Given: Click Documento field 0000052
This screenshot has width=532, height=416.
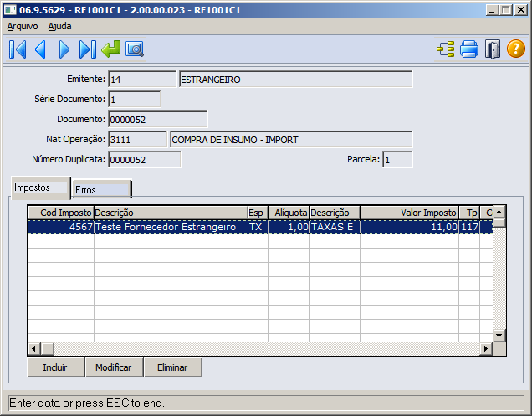Looking at the screenshot, I should (x=158, y=119).
